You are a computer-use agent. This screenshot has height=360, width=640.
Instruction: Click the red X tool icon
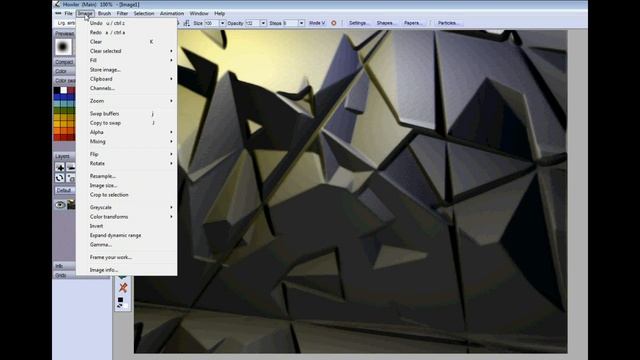coord(123,288)
